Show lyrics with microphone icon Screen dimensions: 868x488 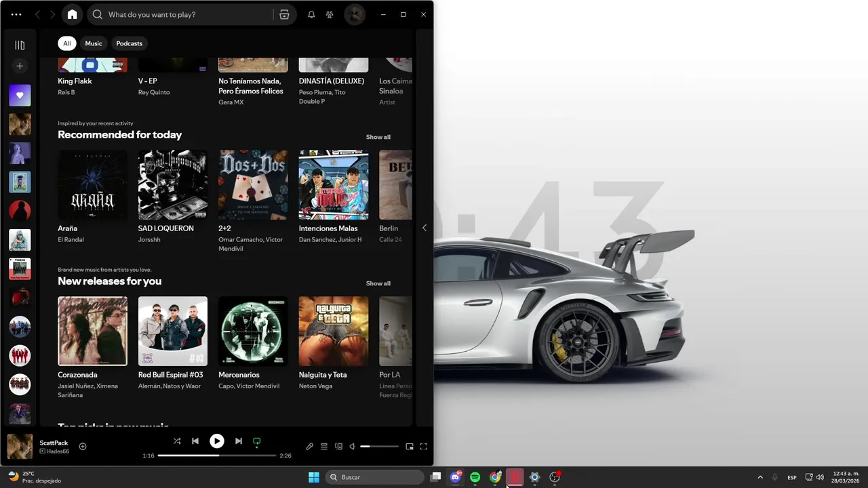[x=309, y=447]
